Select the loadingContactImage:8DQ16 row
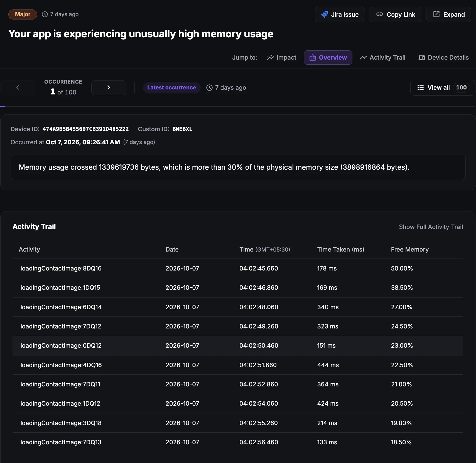 [237, 268]
